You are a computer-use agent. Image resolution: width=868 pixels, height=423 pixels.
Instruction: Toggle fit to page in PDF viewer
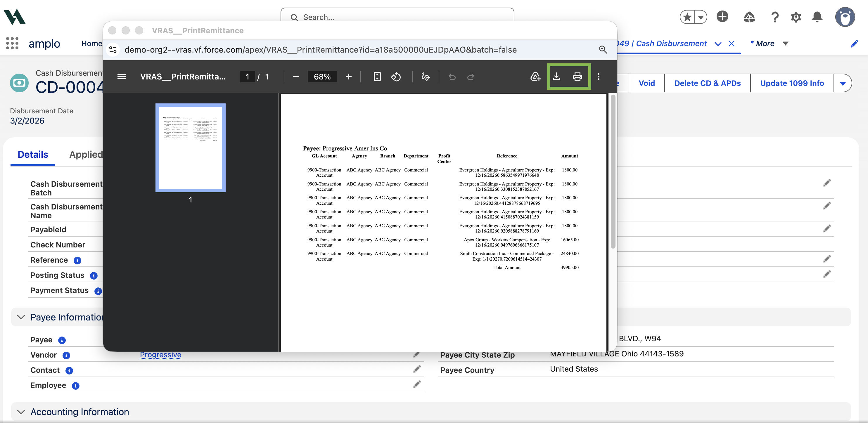coord(377,77)
